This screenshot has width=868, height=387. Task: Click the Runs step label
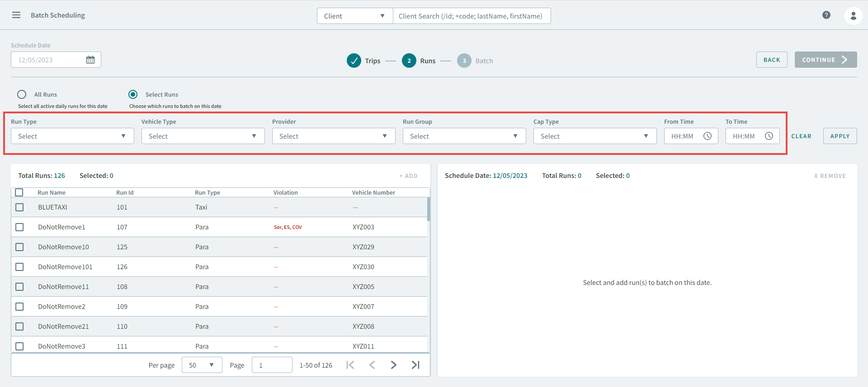pos(428,61)
